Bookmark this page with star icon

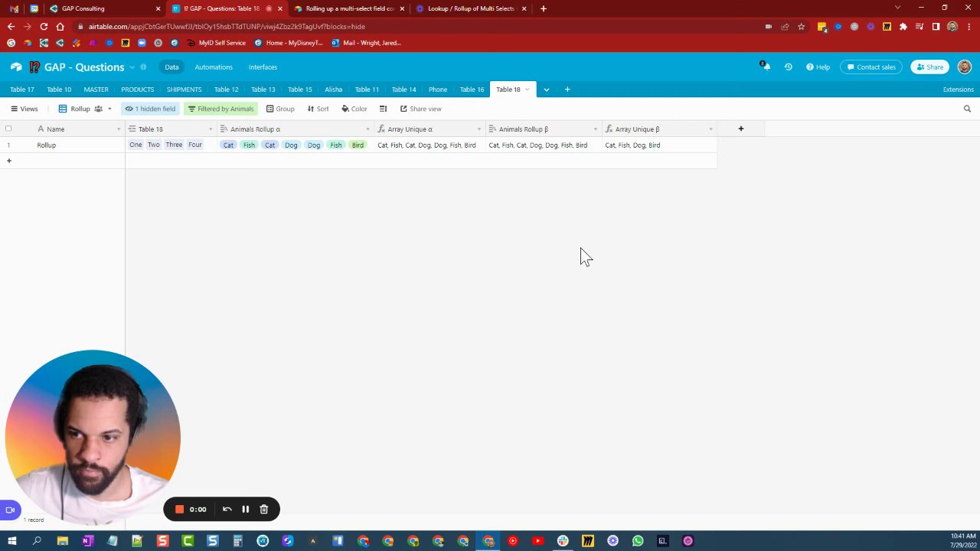tap(801, 26)
